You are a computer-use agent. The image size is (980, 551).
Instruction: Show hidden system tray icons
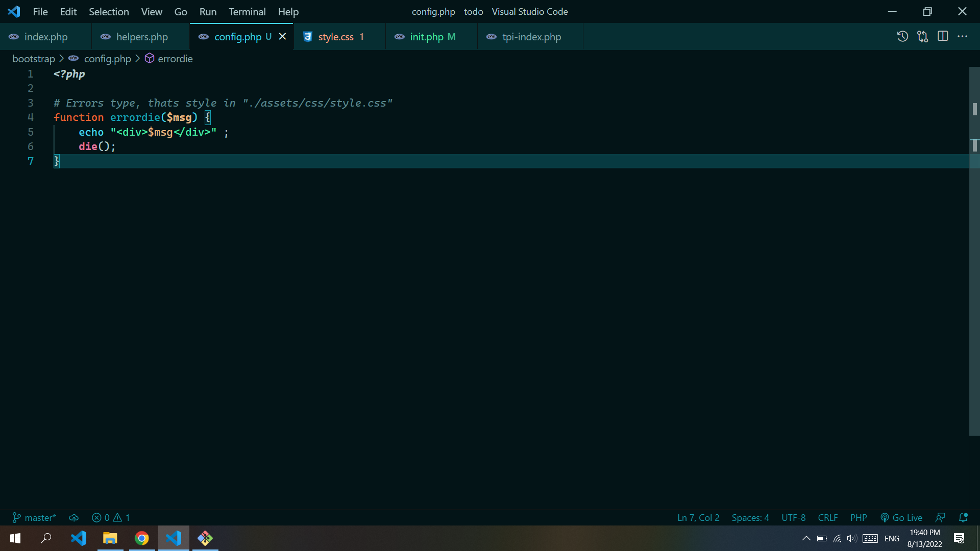[806, 538]
